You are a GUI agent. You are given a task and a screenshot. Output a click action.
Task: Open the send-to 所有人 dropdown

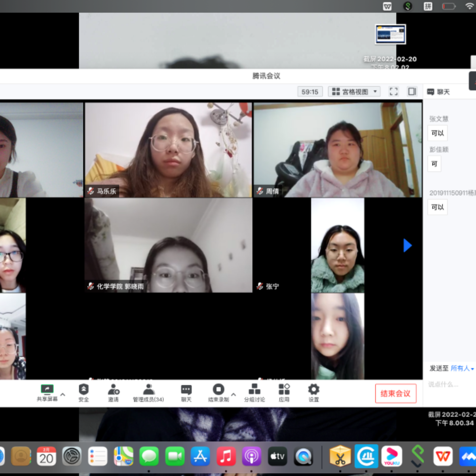click(x=462, y=368)
